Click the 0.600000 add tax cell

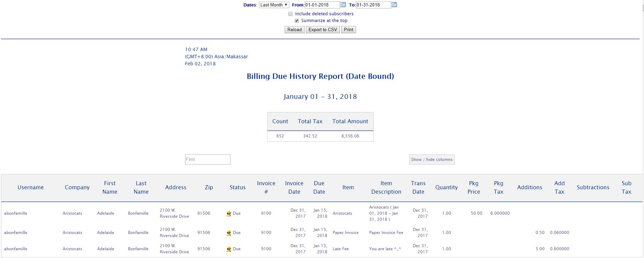coord(559,249)
